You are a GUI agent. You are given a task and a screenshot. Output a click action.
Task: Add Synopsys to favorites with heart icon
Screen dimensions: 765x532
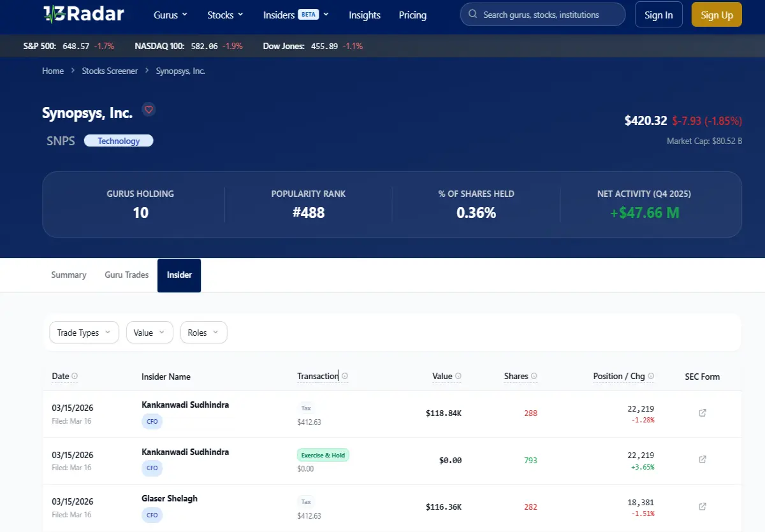tap(149, 110)
